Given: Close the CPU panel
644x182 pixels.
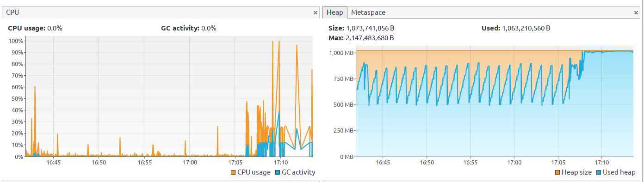Looking at the screenshot, I should pyautogui.click(x=316, y=13).
